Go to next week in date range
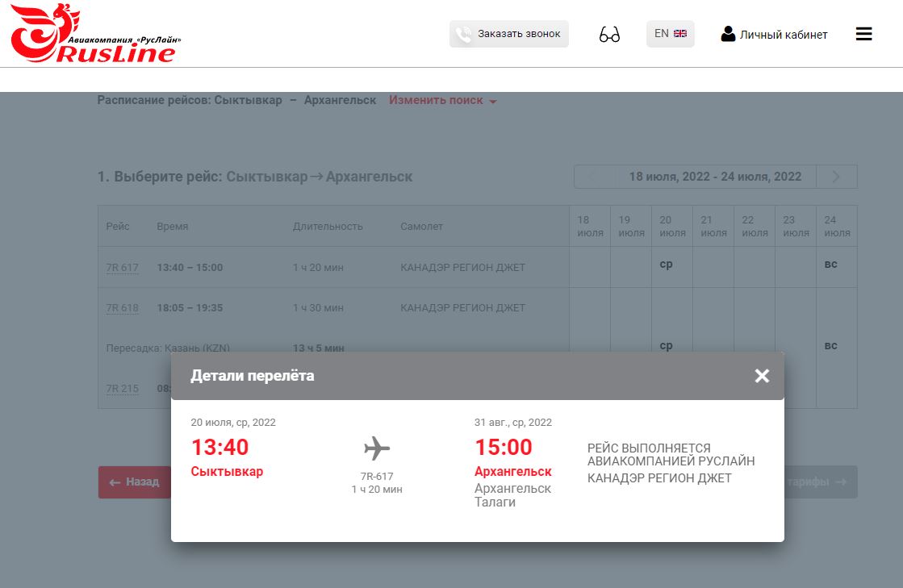Screen dimensions: 903x588 point(836,177)
